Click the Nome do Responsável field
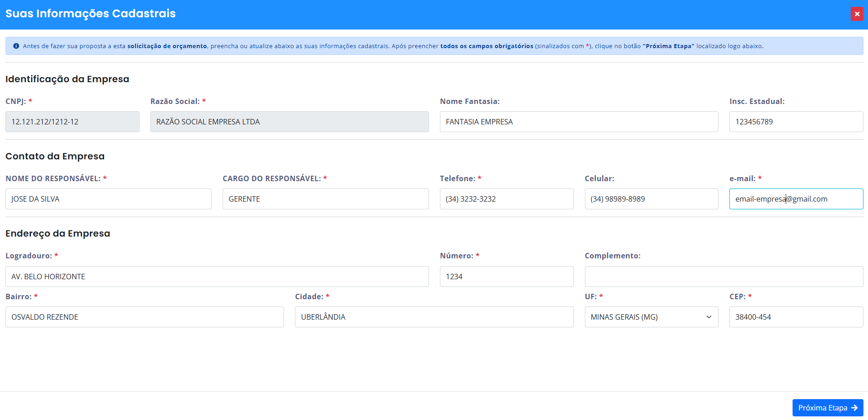The image size is (868, 420). (x=108, y=199)
